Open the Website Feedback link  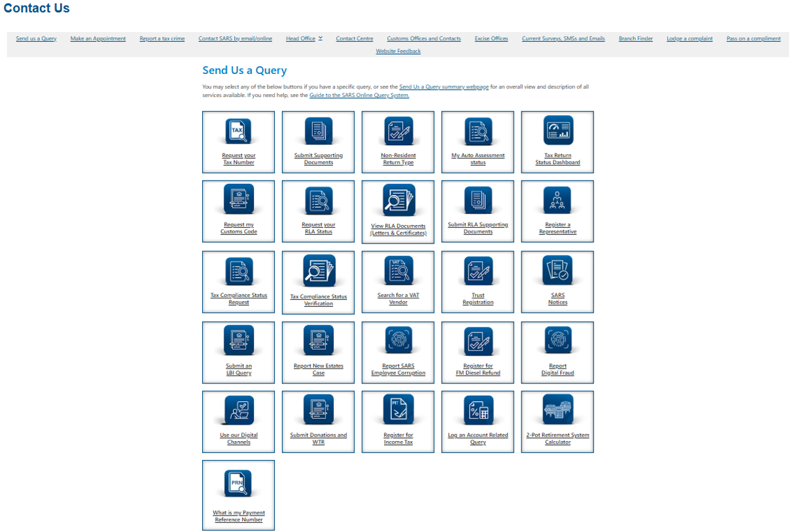click(x=398, y=51)
